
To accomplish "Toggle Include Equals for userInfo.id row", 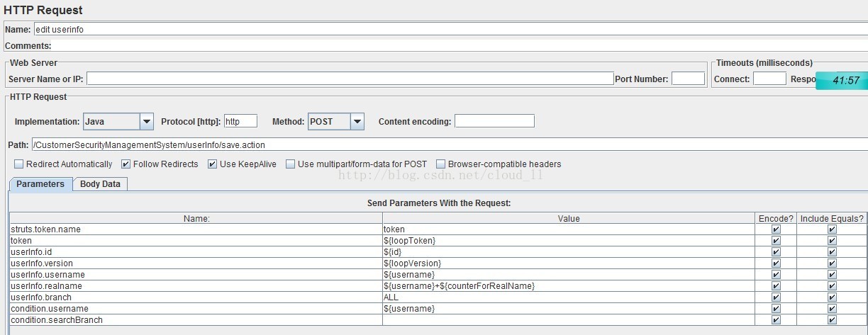I will pos(832,252).
